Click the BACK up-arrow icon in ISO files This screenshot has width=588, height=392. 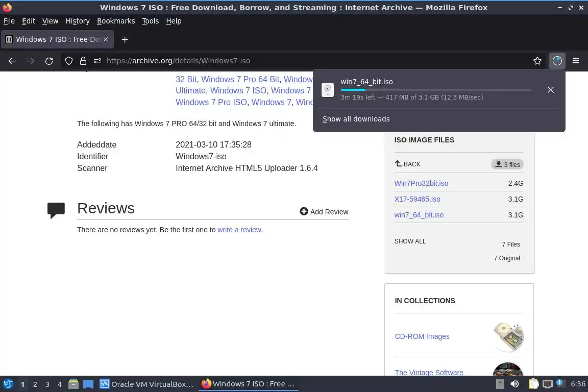pyautogui.click(x=398, y=163)
